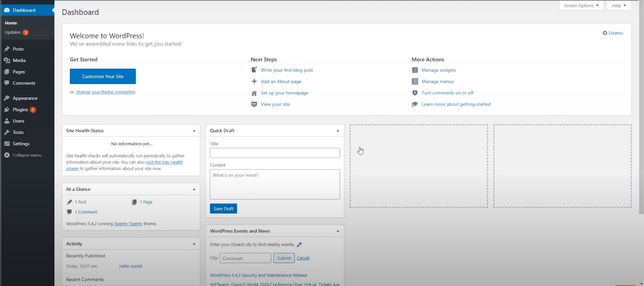The image size is (644, 286).
Task: Collapse the At a Glance widget
Action: (x=194, y=189)
